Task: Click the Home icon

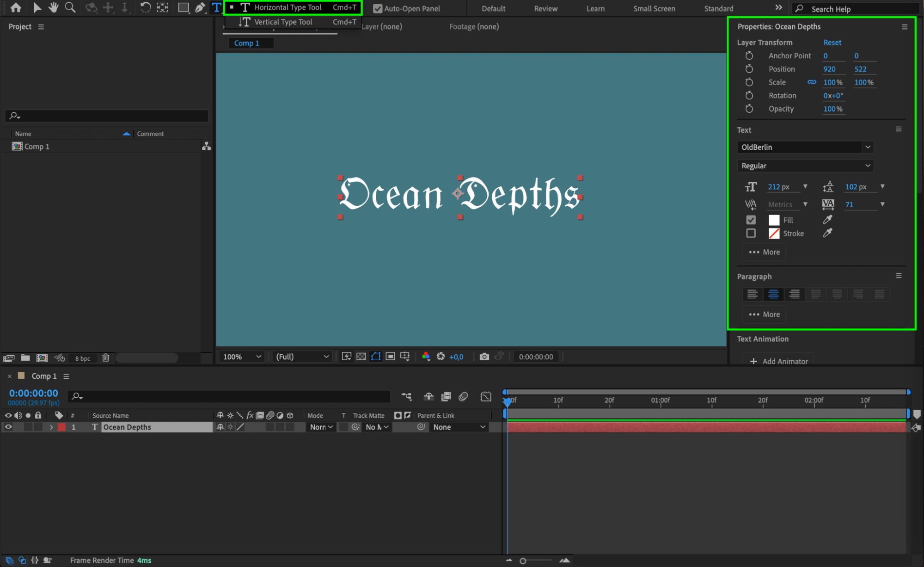Action: (16, 7)
